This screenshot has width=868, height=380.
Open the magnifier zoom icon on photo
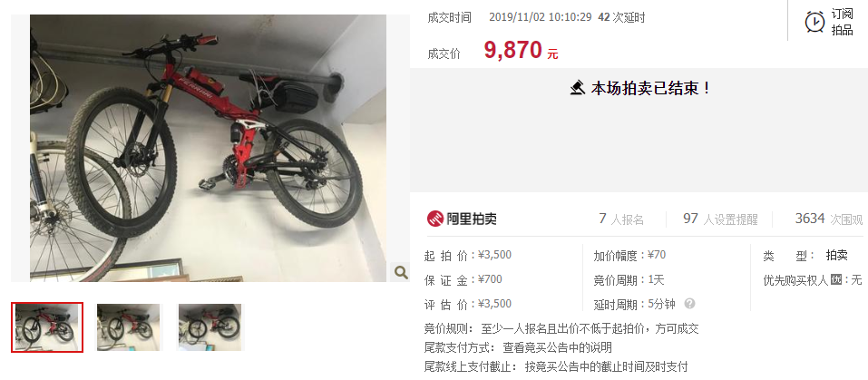point(401,271)
